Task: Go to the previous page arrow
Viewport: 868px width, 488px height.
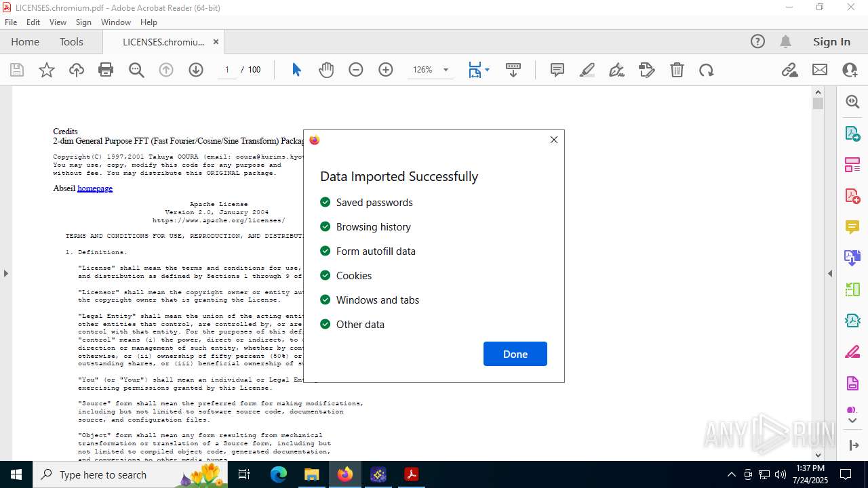Action: (x=166, y=70)
